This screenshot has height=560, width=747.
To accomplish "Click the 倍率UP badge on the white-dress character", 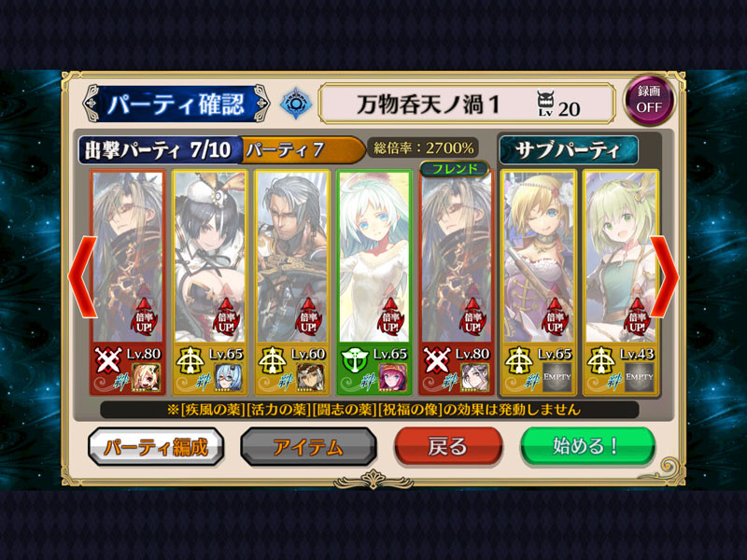I will click(390, 317).
